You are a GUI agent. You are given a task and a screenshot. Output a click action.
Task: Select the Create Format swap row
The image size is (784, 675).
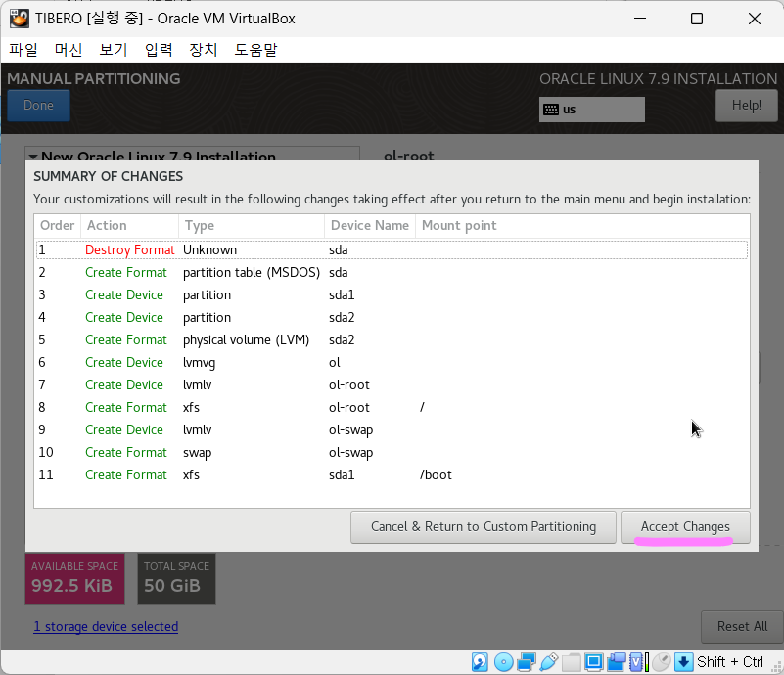[x=392, y=452]
